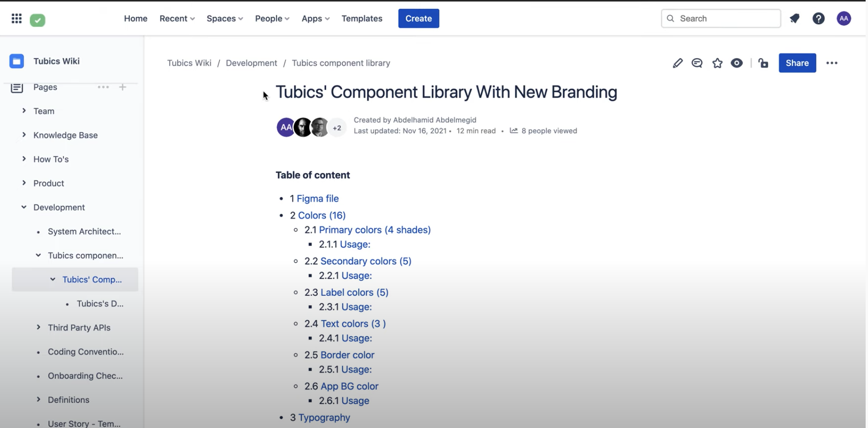The width and height of the screenshot is (868, 428).
Task: Open notifications bell icon
Action: pos(795,18)
